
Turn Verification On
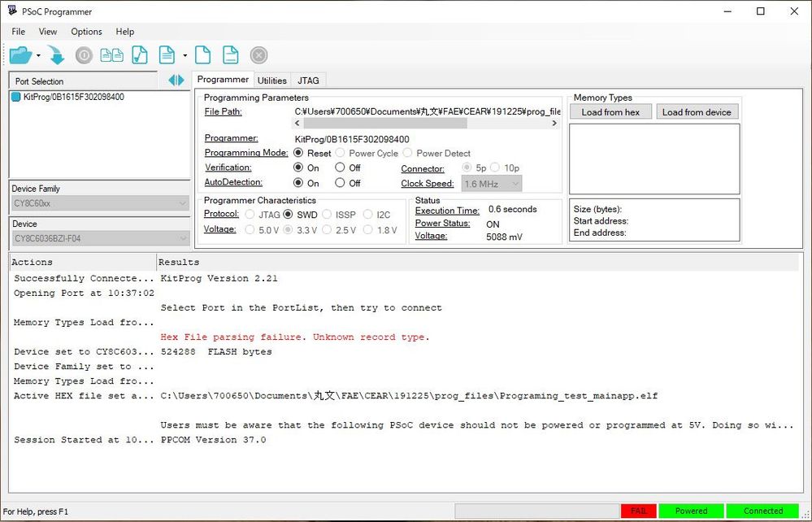[x=298, y=167]
